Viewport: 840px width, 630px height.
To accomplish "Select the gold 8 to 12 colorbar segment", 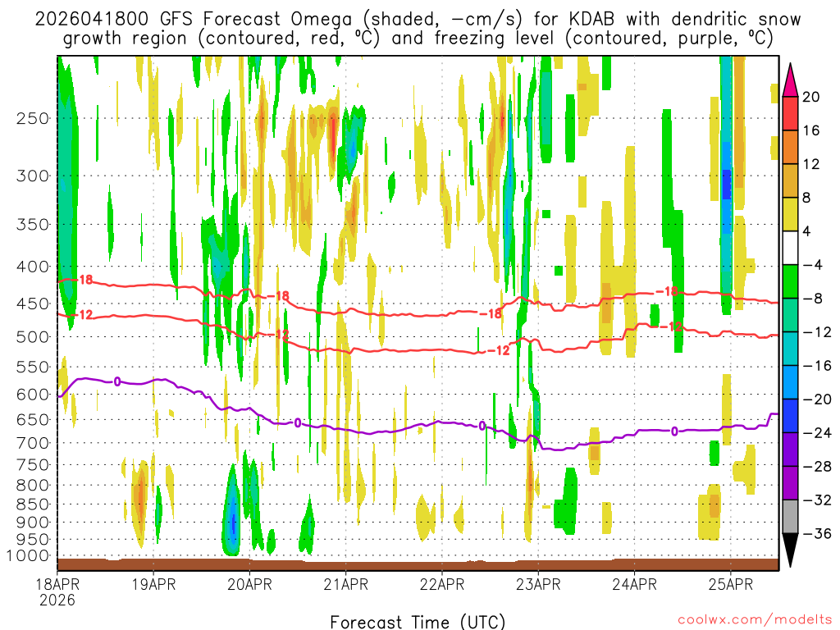I will point(790,181).
